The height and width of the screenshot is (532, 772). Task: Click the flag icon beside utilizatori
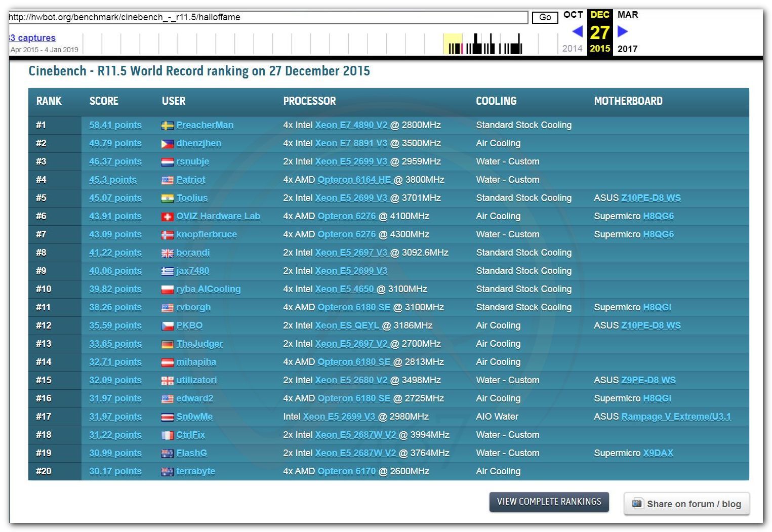[x=167, y=381]
